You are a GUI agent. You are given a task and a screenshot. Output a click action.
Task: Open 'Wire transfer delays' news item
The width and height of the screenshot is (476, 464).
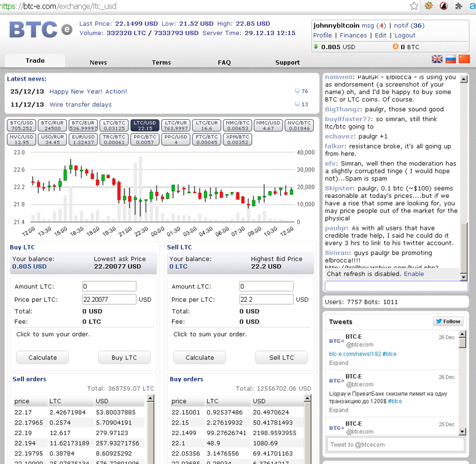(80, 104)
